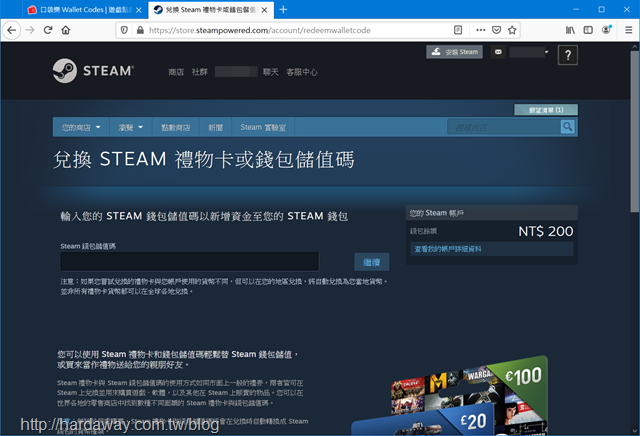The height and width of the screenshot is (436, 640).
Task: Save page to Pocket icon
Action: 496,30
